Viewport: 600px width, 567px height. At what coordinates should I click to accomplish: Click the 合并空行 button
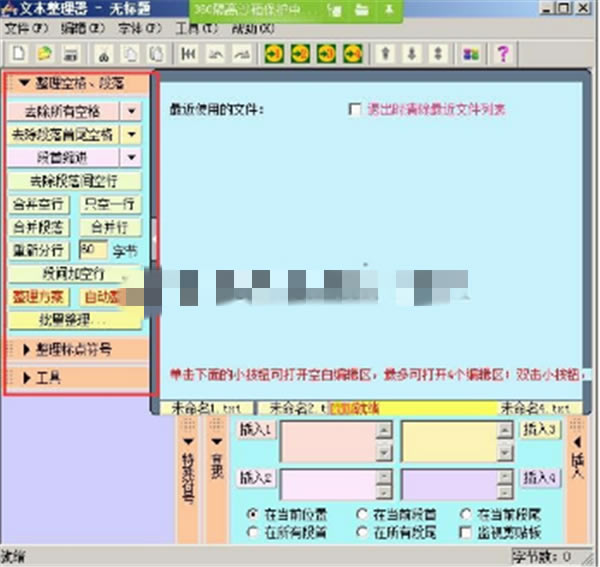(39, 204)
